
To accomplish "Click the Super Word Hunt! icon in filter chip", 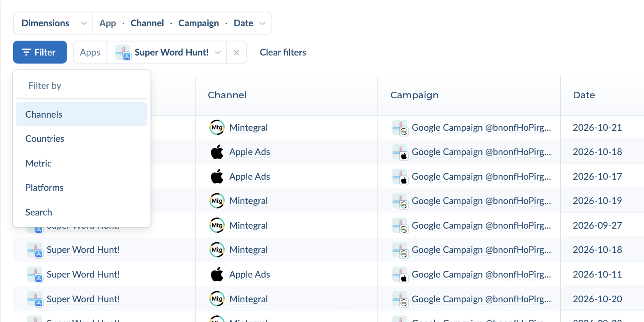I will point(123,52).
